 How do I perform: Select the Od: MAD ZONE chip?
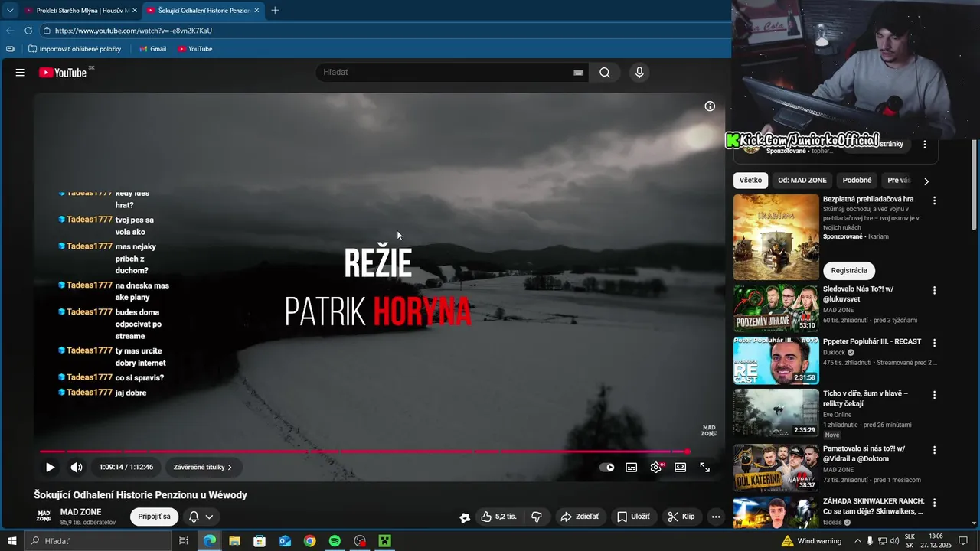[802, 181]
